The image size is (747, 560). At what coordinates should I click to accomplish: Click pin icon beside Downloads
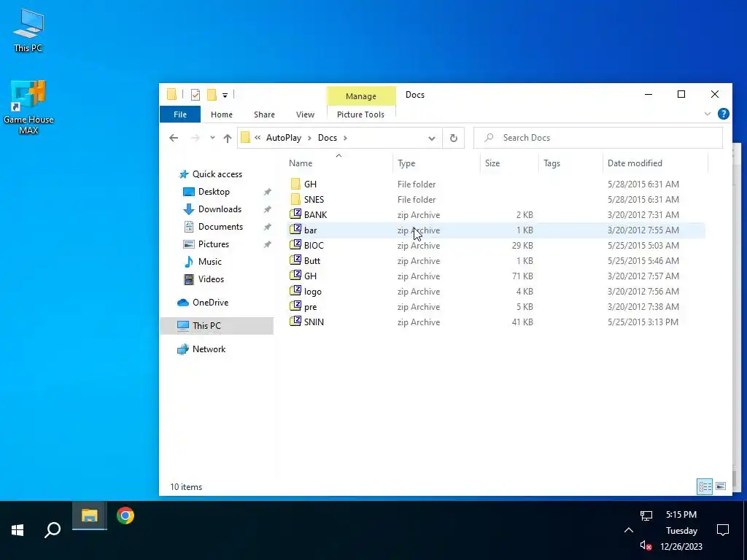tap(268, 209)
